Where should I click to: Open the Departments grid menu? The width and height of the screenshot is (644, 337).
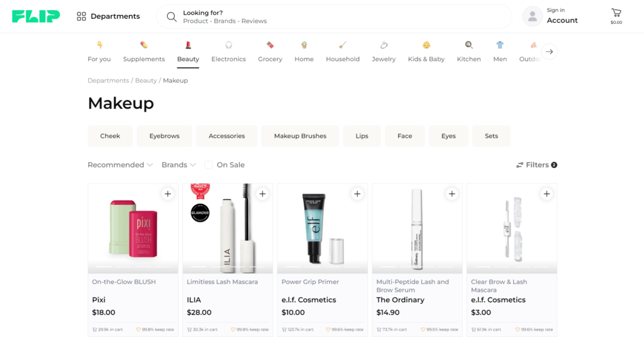[108, 16]
